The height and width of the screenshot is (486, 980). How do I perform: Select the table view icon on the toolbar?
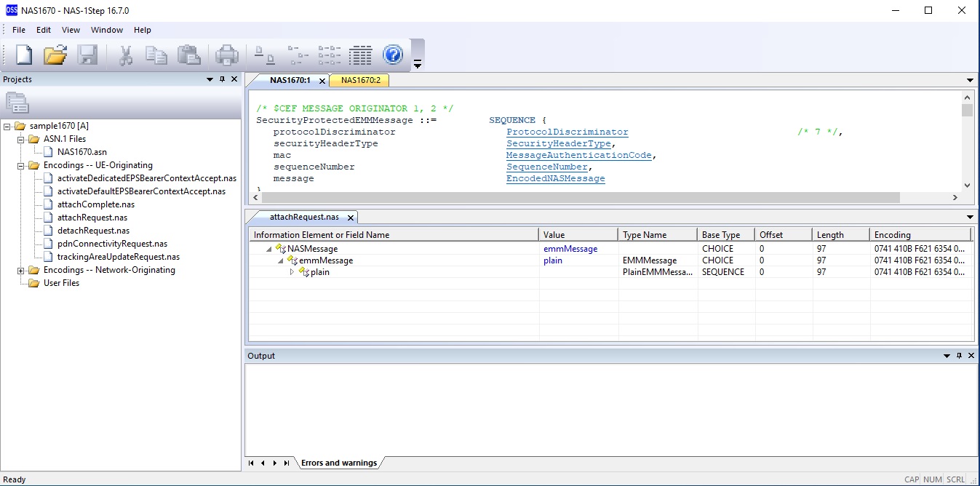[x=360, y=55]
